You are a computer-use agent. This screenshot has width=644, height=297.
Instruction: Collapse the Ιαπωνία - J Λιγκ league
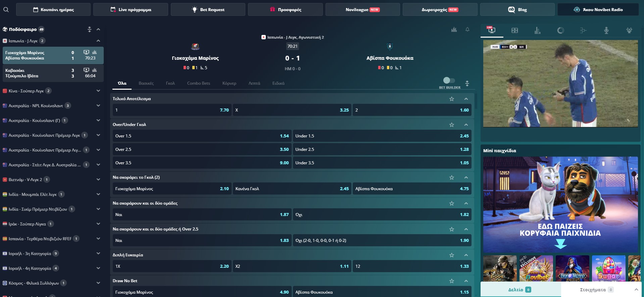point(98,41)
